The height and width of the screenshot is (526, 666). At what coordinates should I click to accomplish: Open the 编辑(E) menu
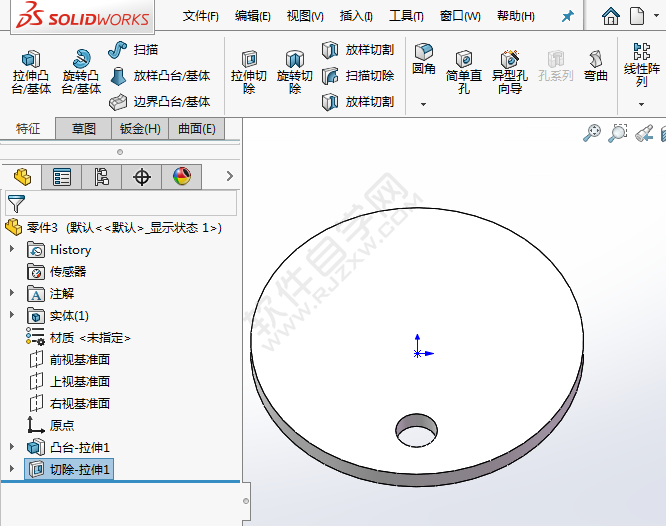click(252, 16)
